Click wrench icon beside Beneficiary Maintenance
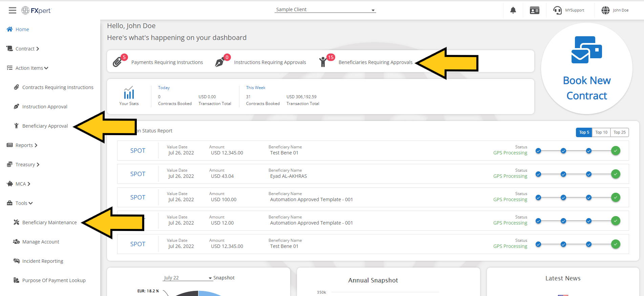This screenshot has height=296, width=644. pos(16,222)
